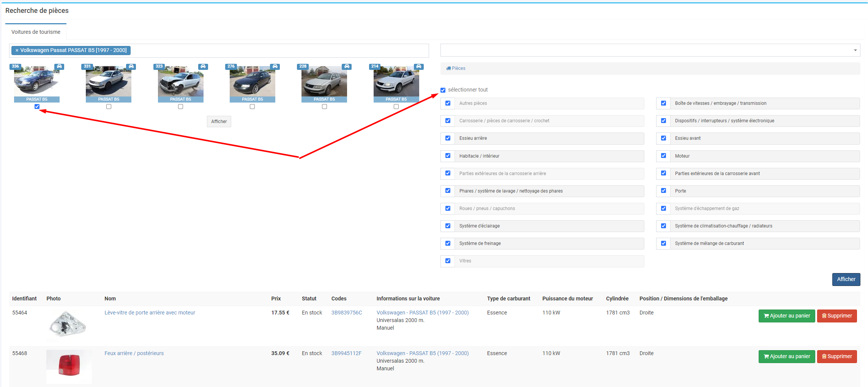868x387 pixels.
Task: Click the count badge 228
Action: [x=303, y=66]
